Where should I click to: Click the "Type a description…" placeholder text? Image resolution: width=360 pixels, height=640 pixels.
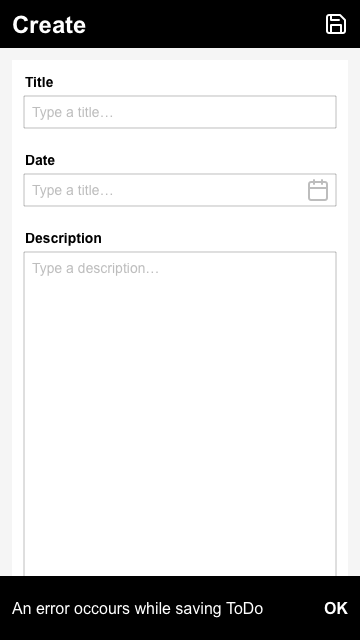click(96, 269)
